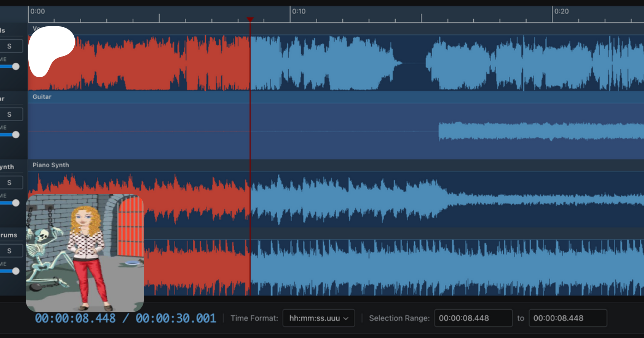Solo the Guitar track with S button
Screen dimensions: 644x338
pos(10,114)
